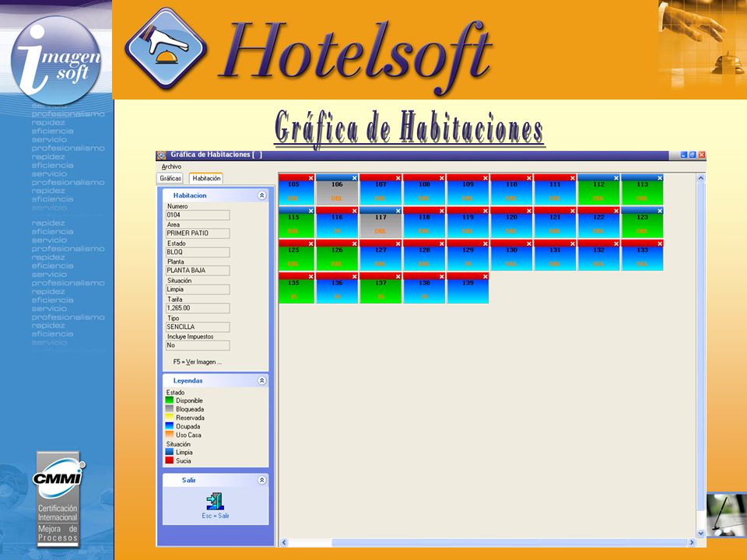Image resolution: width=747 pixels, height=560 pixels.
Task: Click the yellow Reservada legend swatch
Action: [169, 418]
